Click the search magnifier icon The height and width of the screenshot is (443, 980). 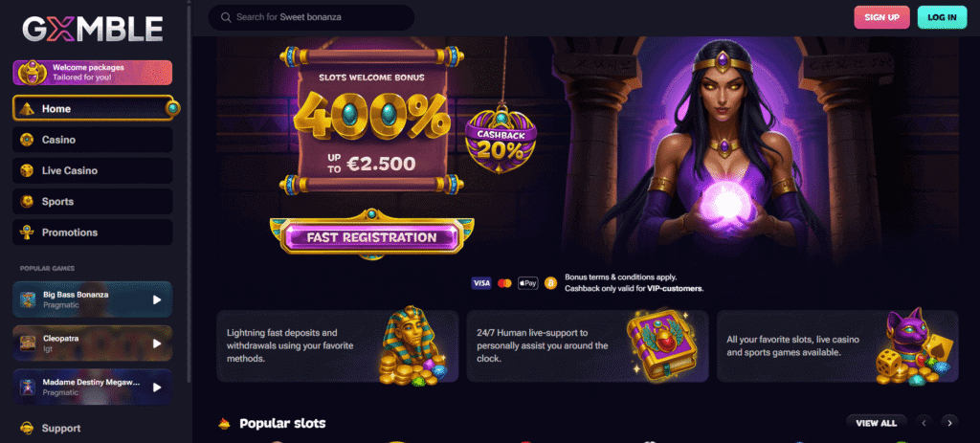[226, 17]
